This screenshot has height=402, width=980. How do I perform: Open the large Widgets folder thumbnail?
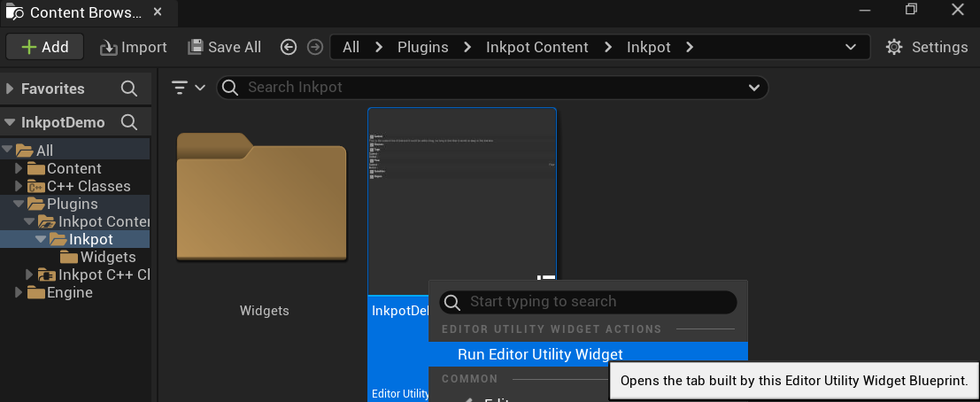tap(261, 197)
